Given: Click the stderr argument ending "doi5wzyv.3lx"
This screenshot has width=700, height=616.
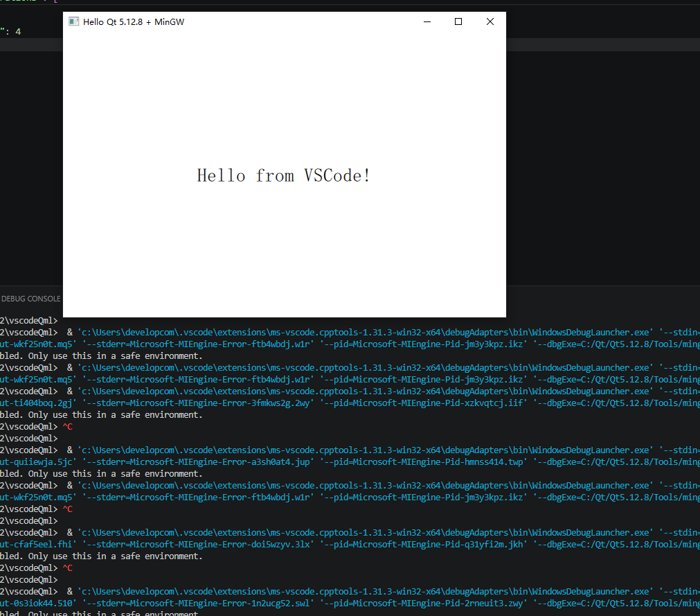Looking at the screenshot, I should click(x=198, y=544).
